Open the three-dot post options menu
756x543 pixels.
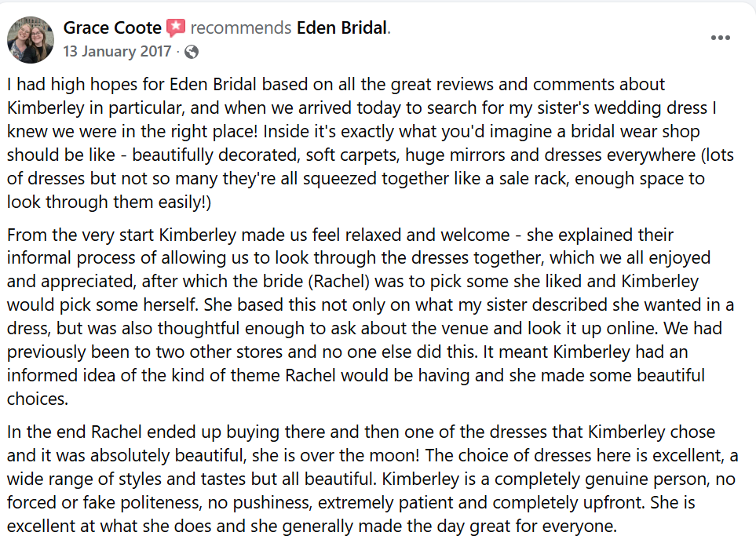tap(721, 38)
